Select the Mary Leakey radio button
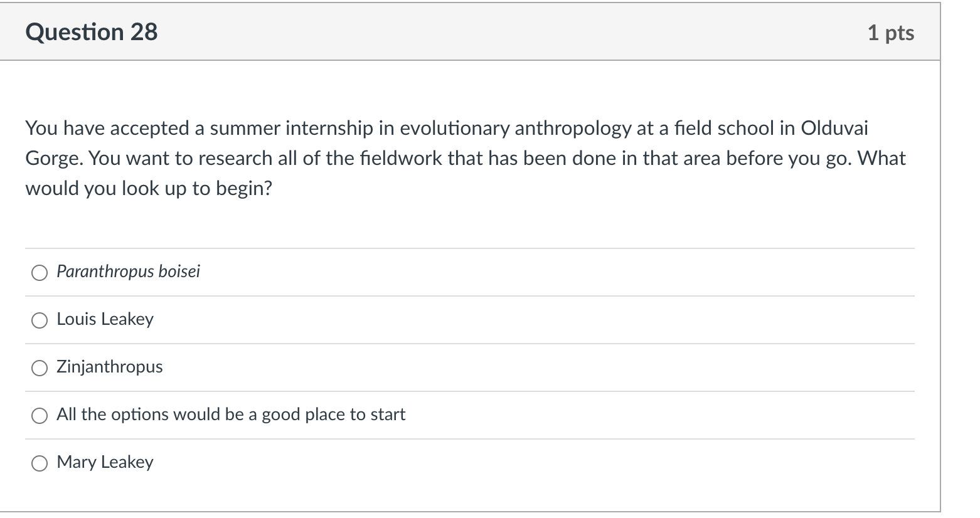 [40, 463]
